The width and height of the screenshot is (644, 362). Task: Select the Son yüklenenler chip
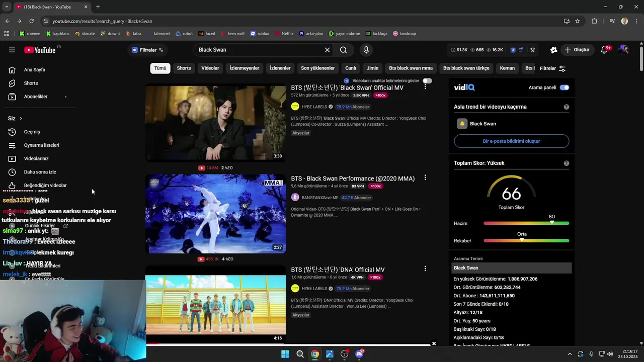pos(317,68)
